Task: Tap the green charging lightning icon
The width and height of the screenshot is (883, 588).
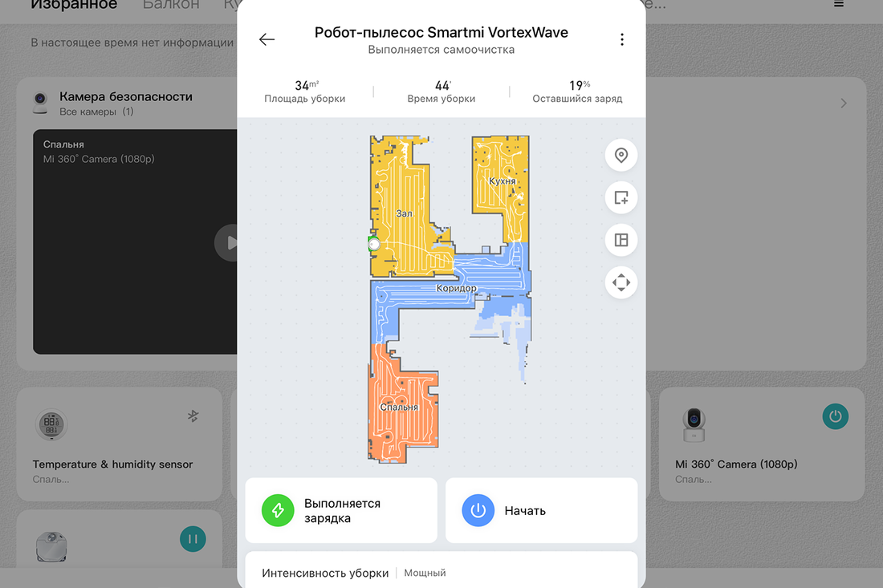Action: pyautogui.click(x=278, y=510)
